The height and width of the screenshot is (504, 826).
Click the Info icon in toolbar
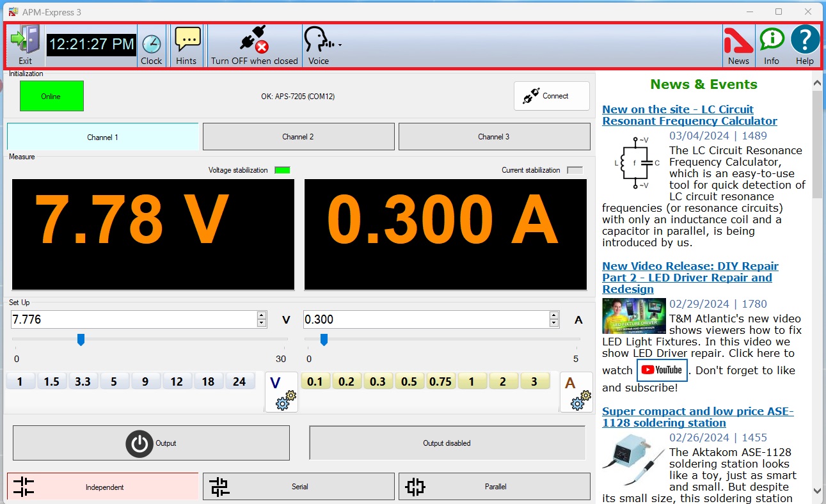(x=772, y=41)
